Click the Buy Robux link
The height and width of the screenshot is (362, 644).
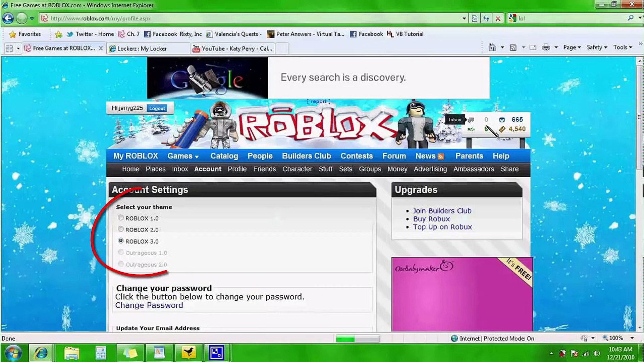(x=431, y=219)
